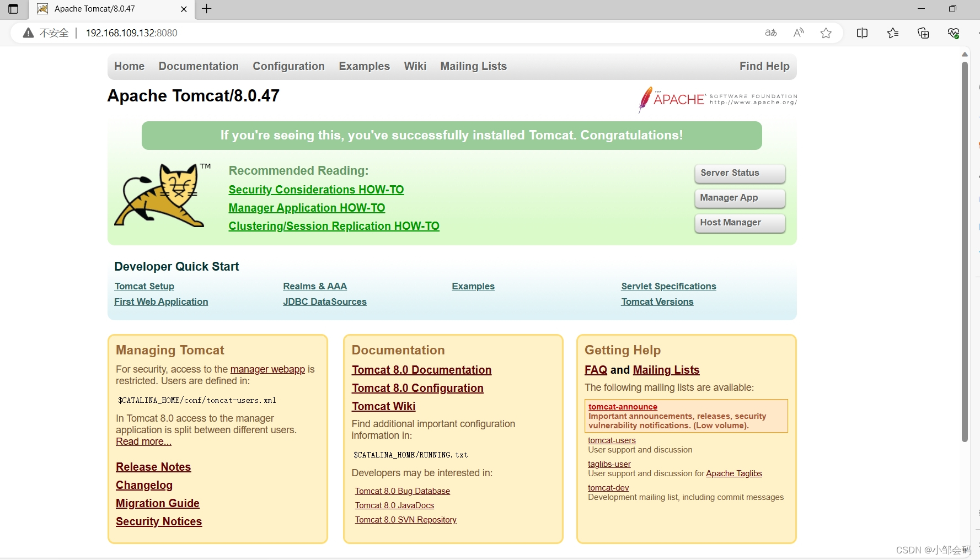
Task: Click the $CATALINA_HOME/RUNNING.txt text
Action: (410, 455)
